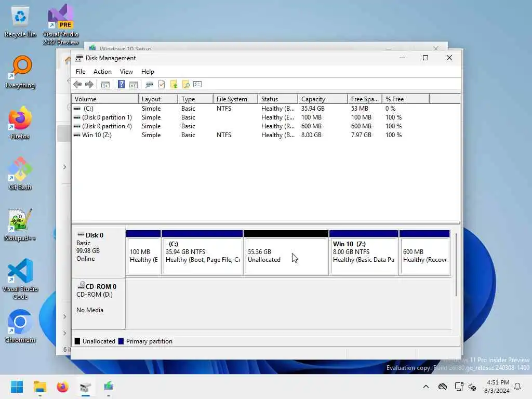The height and width of the screenshot is (399, 532).
Task: Select the Chromium desktop shortcut
Action: pos(20,326)
